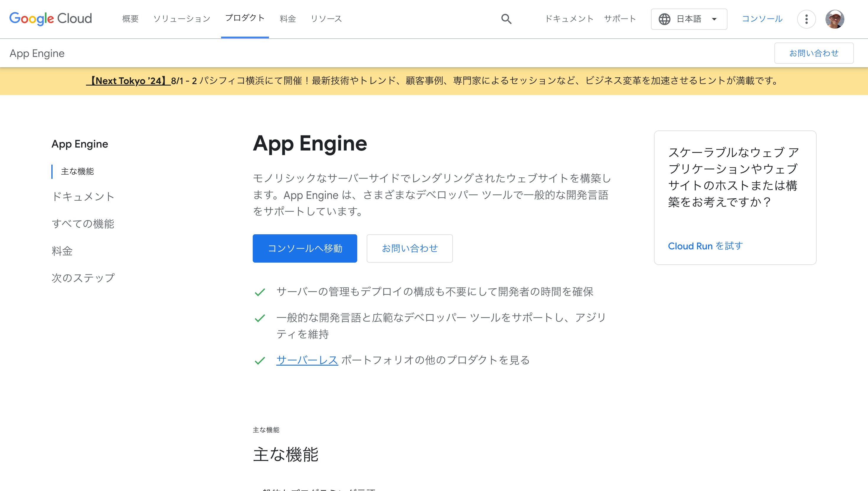
Task: Open サポート link in header
Action: point(620,19)
